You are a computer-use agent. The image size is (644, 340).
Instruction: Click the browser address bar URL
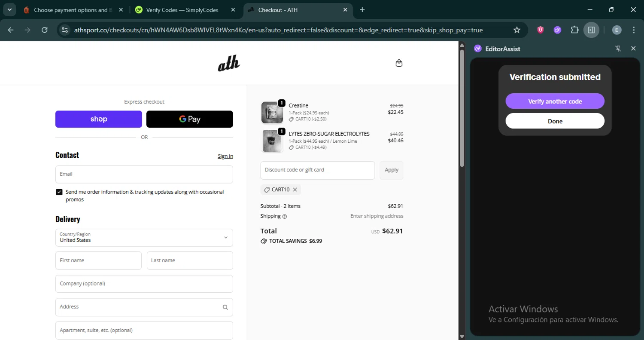(278, 30)
